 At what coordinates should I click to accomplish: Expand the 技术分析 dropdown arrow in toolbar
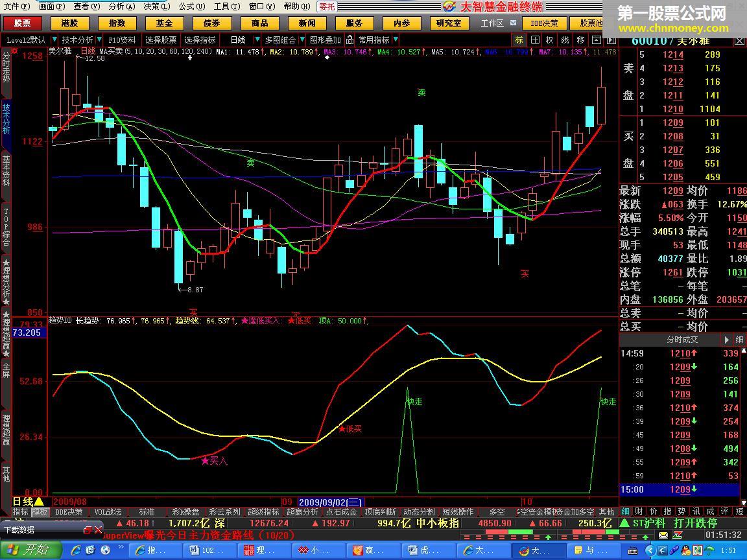tap(99, 40)
